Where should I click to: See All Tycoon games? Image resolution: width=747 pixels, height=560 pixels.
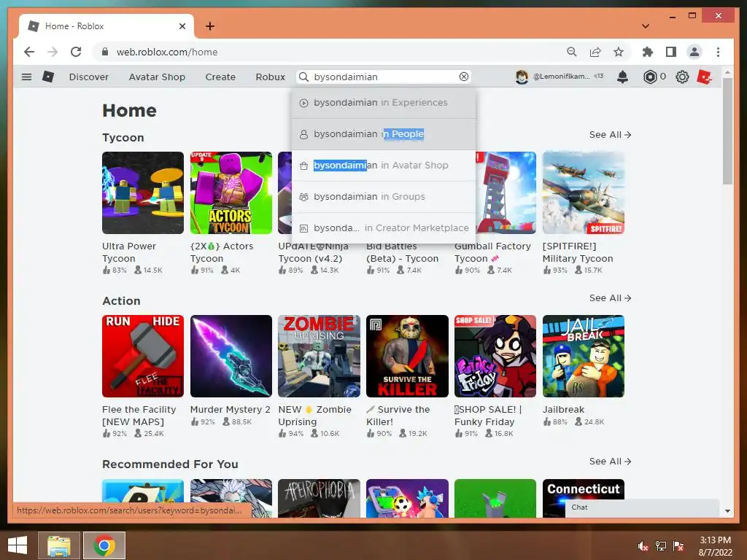610,135
